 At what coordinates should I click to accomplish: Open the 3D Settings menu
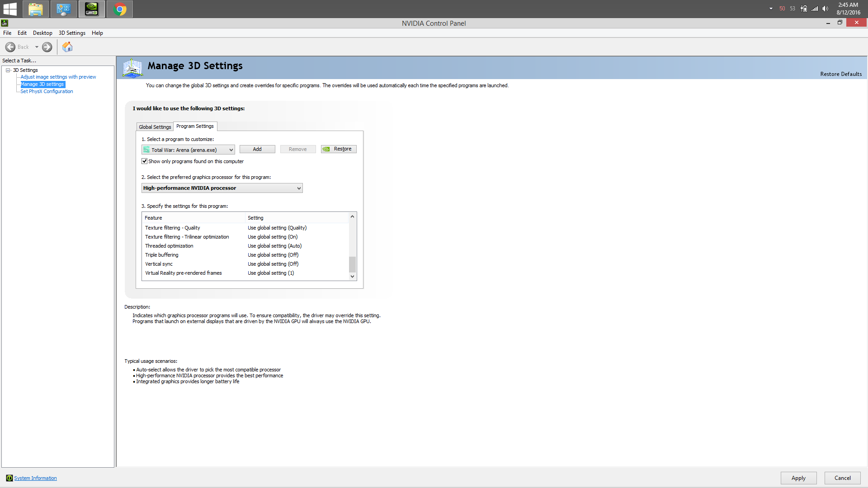pyautogui.click(x=72, y=33)
